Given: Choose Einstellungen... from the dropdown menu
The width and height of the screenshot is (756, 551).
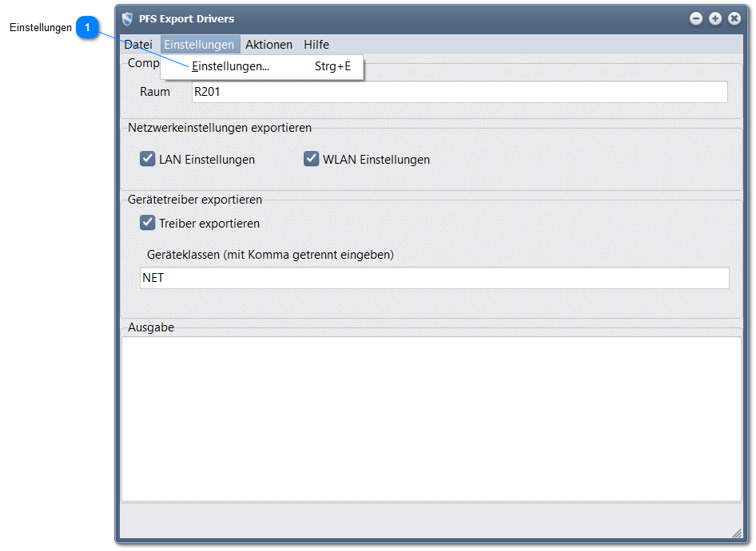Looking at the screenshot, I should tap(231, 67).
